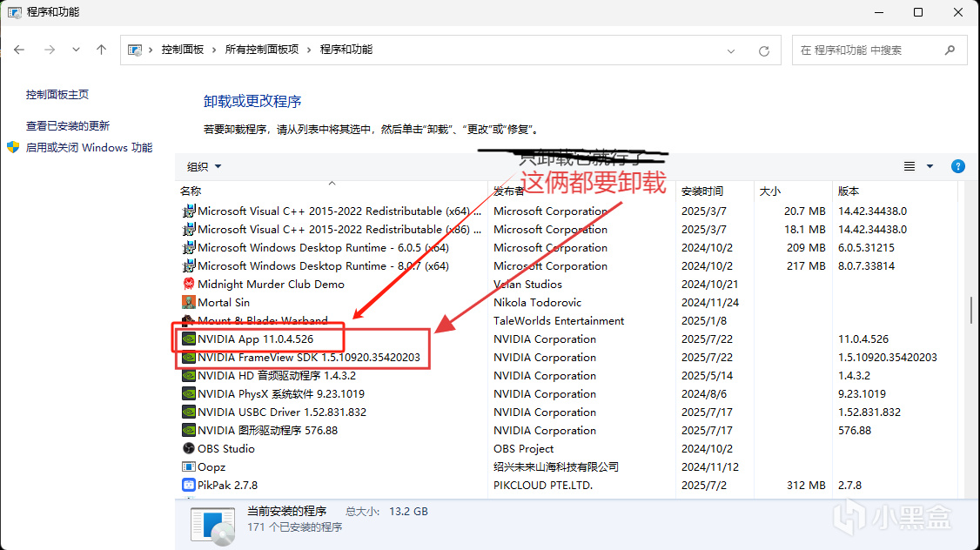Refresh the program list
The image size is (980, 550).
coord(764,50)
